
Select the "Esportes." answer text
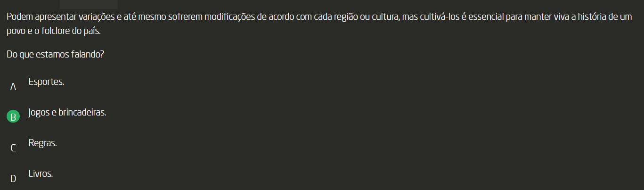pyautogui.click(x=46, y=82)
